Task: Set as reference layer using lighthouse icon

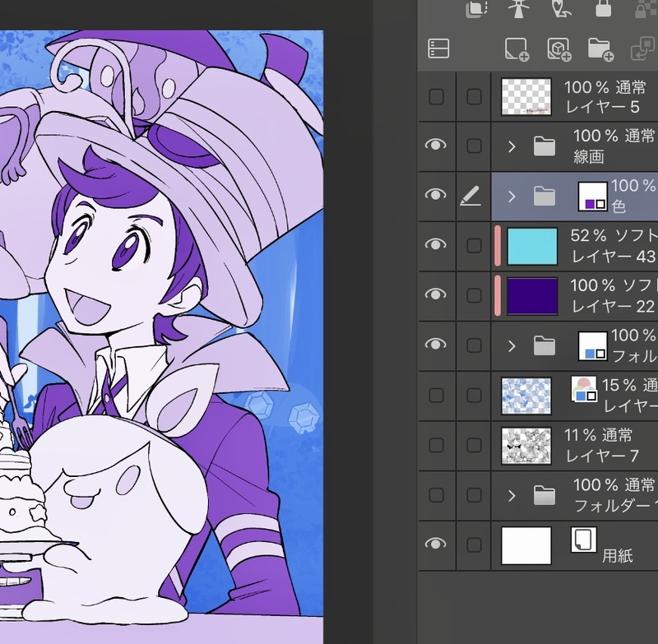Action: tap(519, 9)
